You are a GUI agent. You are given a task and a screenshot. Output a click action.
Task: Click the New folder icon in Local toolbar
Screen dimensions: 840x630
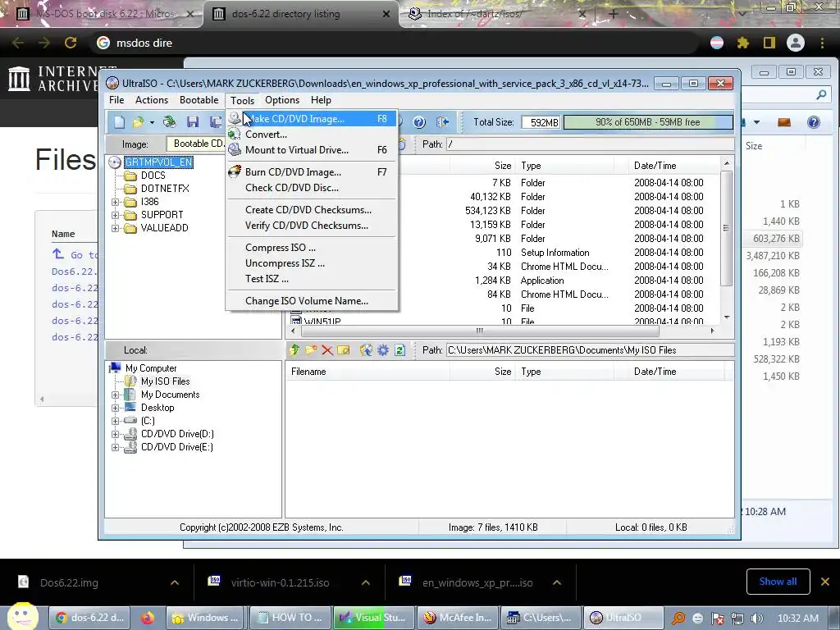click(311, 350)
